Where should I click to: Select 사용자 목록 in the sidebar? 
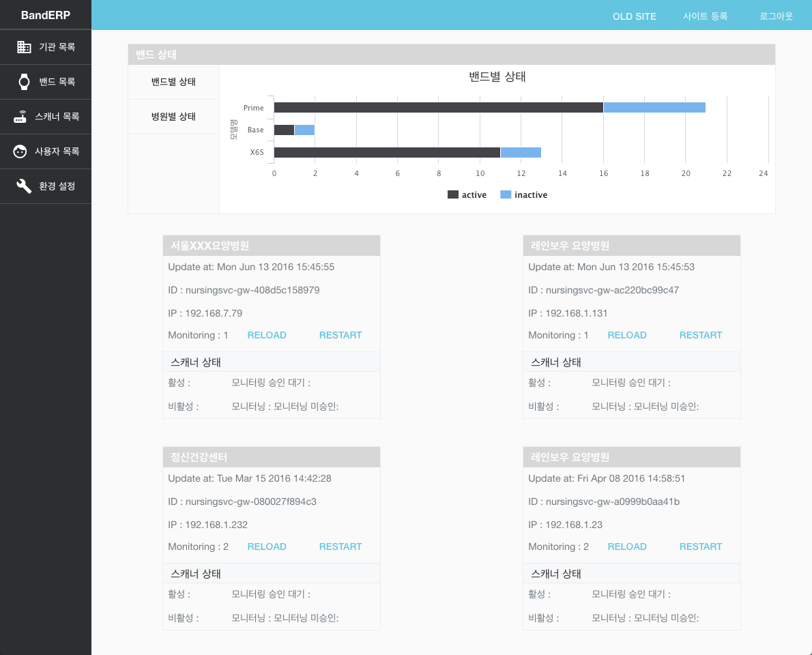[46, 151]
